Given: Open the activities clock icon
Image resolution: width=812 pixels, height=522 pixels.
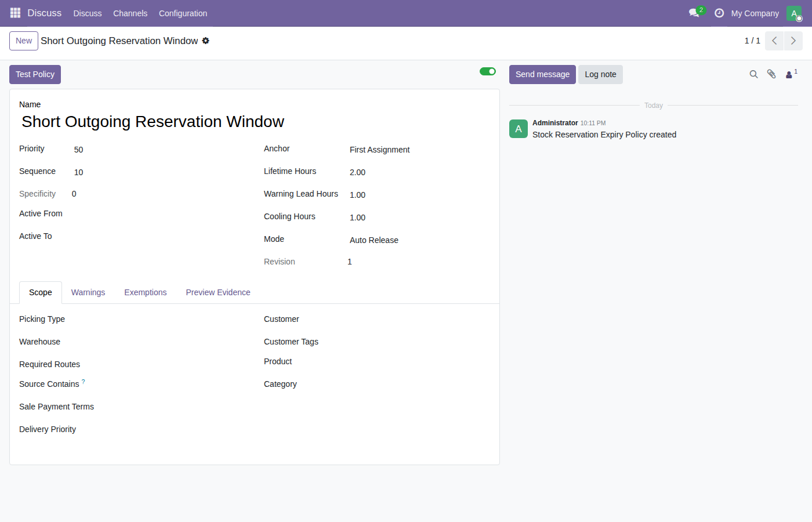Looking at the screenshot, I should point(719,13).
